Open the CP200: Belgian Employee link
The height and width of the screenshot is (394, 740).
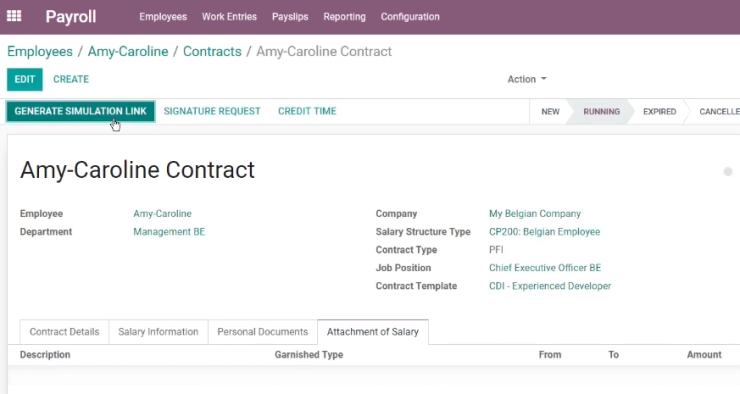coord(545,232)
